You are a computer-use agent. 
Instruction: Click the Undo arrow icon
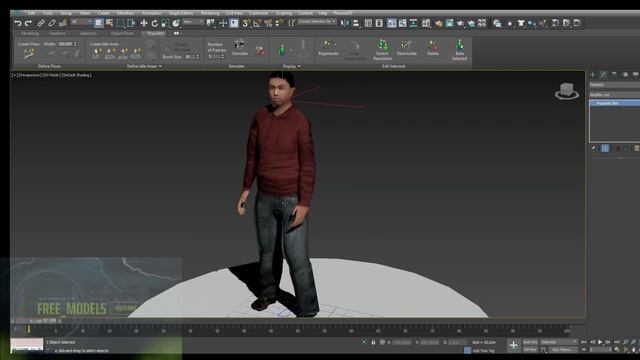(x=18, y=23)
